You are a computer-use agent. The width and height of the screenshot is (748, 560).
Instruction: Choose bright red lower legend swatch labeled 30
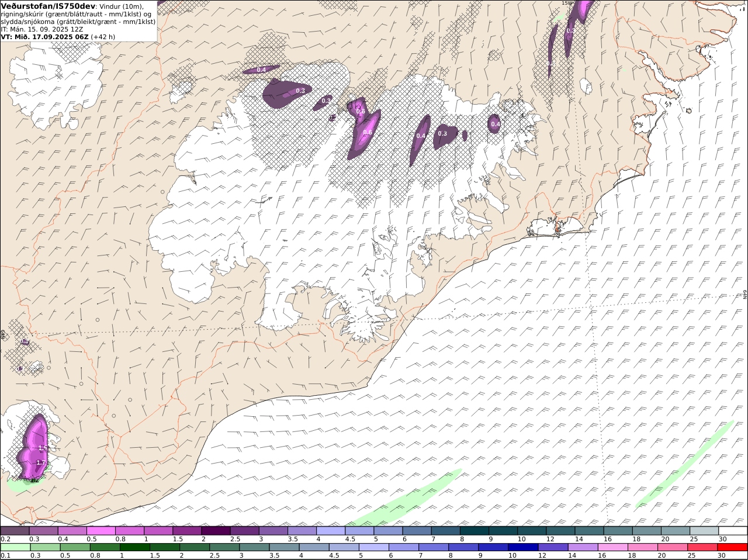(732, 548)
